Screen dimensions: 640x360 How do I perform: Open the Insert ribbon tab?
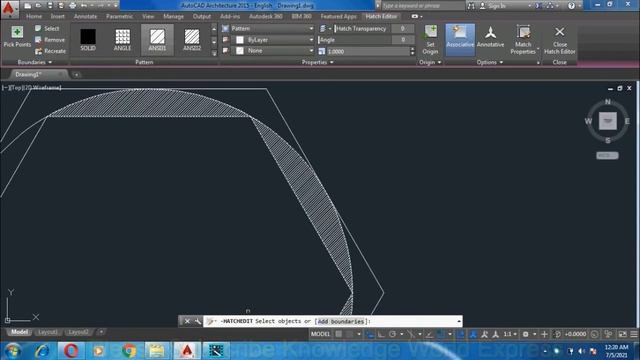[58, 16]
